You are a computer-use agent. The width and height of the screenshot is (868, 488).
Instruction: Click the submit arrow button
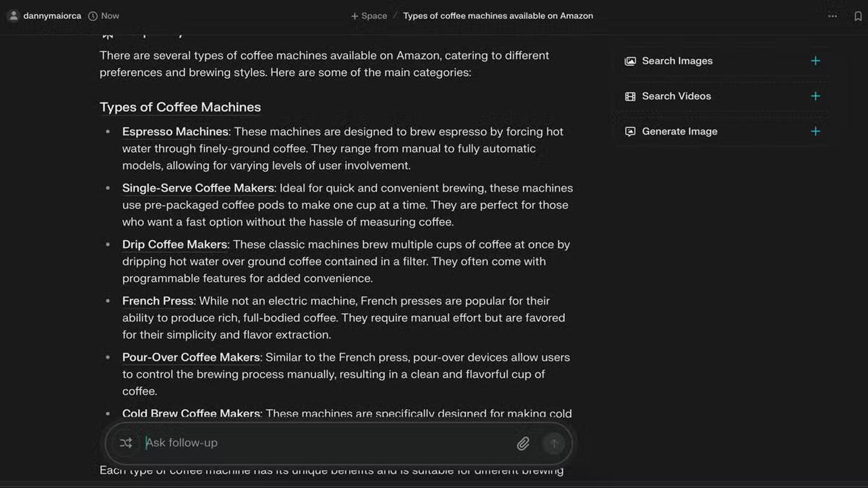tap(554, 443)
